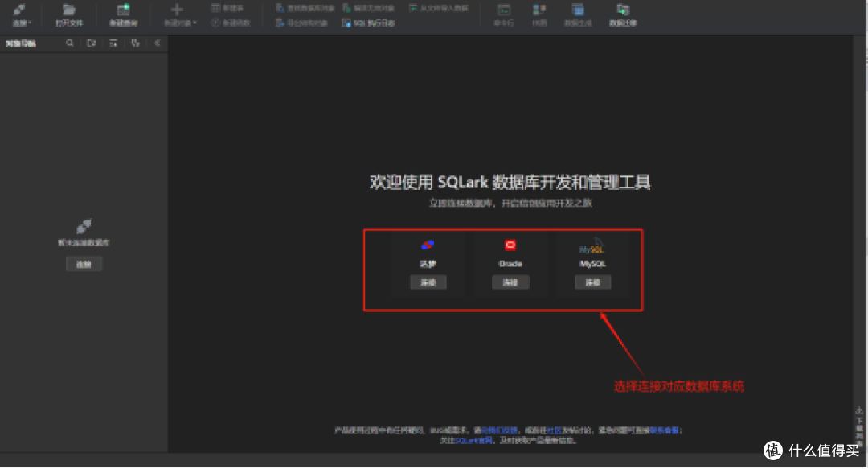
Task: Open the SQLark官网 website link
Action: click(x=474, y=440)
